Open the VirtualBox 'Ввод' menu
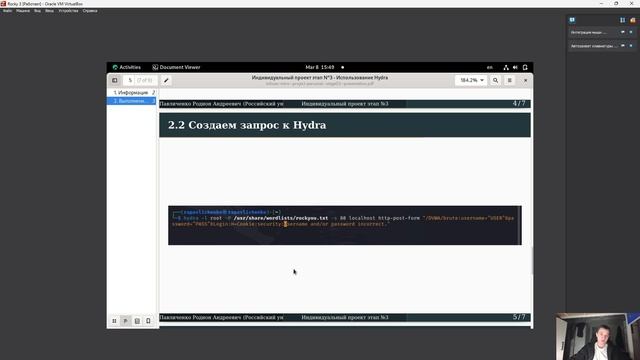 click(49, 11)
